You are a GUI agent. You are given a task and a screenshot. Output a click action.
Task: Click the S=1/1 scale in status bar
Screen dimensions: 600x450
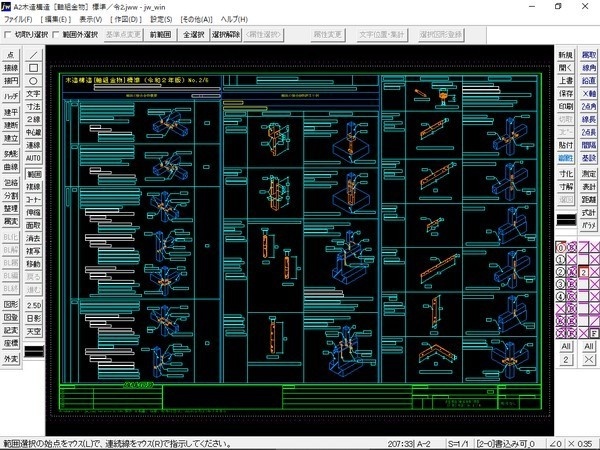[x=458, y=444]
